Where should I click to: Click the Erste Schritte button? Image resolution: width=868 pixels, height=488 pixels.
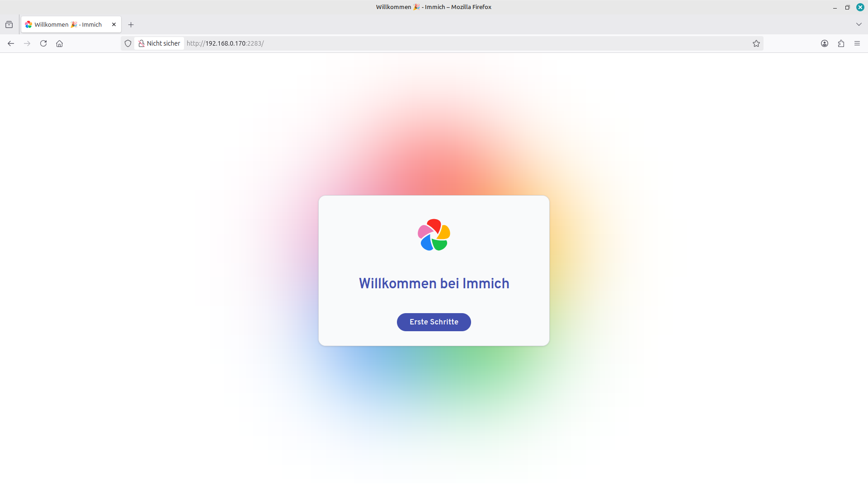pyautogui.click(x=434, y=322)
